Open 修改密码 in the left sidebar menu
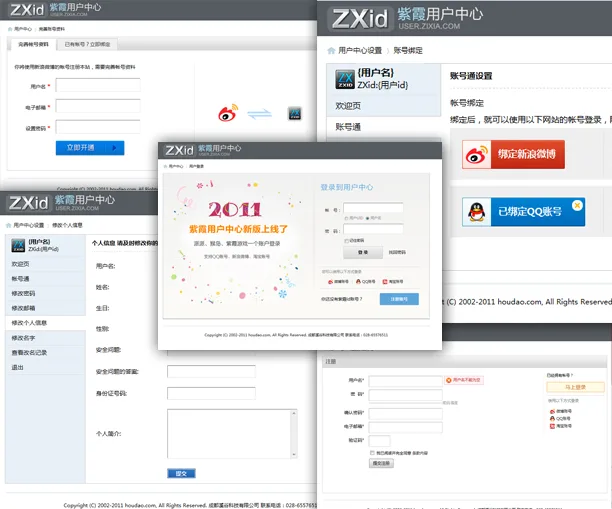 point(24,293)
